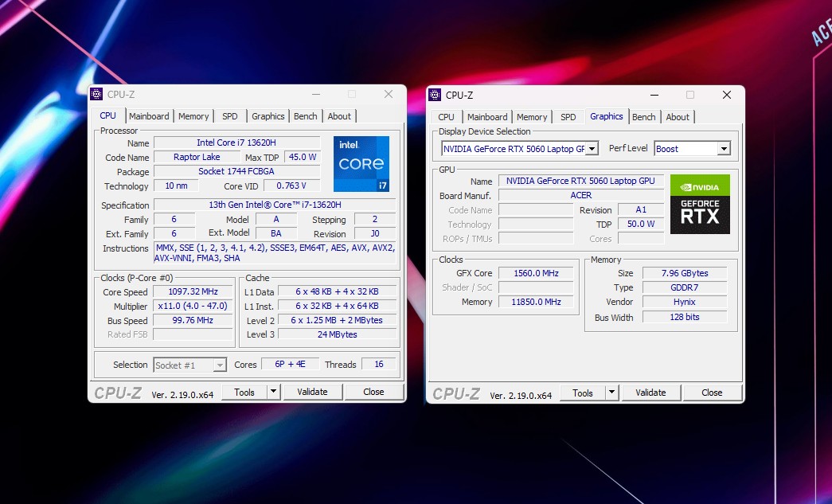This screenshot has width=832, height=504.
Task: Click the Code Name value 'Raptor Lake'
Action: pyautogui.click(x=197, y=157)
